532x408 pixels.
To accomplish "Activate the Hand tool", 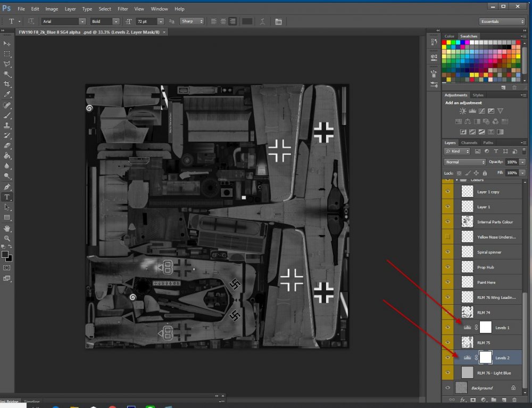I will tap(7, 228).
